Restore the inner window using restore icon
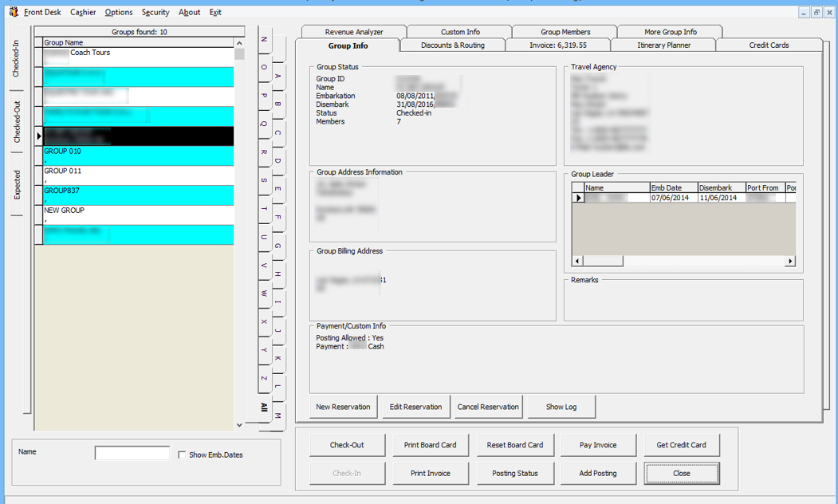The image size is (838, 504). (x=816, y=12)
